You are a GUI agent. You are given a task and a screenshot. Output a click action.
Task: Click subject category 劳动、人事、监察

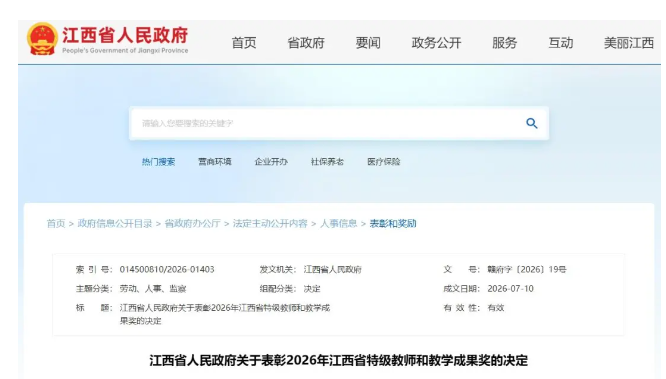pos(153,289)
